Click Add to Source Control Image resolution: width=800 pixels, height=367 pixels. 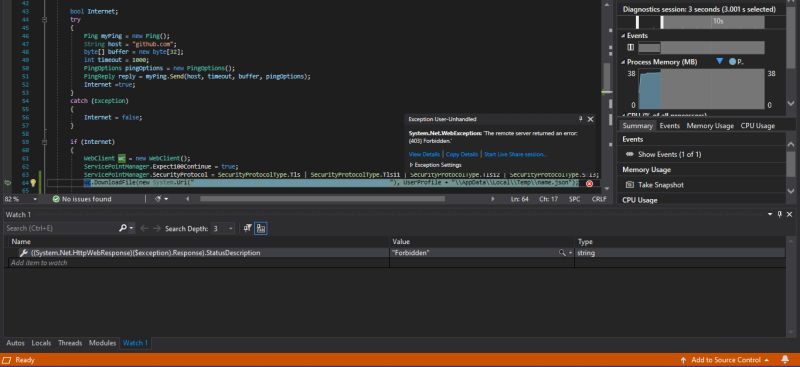tap(725, 360)
